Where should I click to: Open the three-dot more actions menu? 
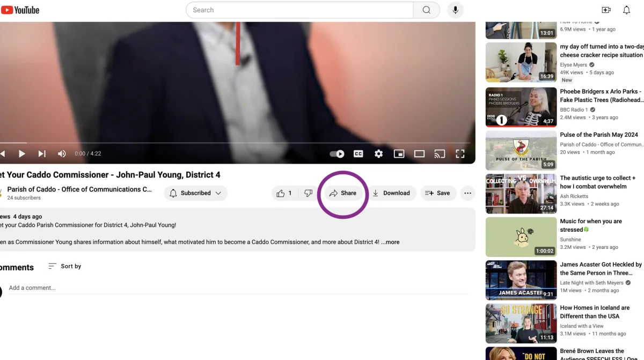[x=467, y=193]
